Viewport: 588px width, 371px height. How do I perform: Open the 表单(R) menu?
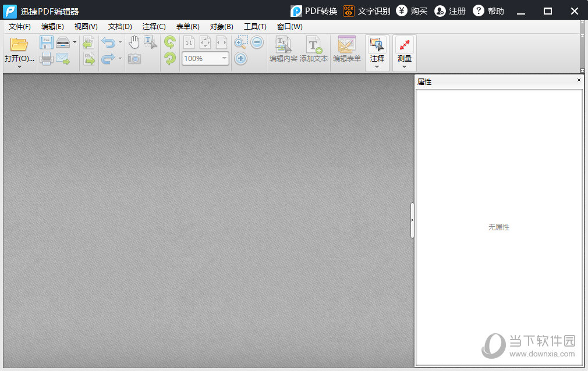188,27
